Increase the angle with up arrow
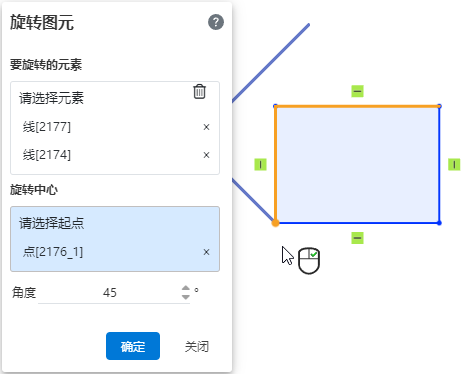Image resolution: width=465 pixels, height=374 pixels. (186, 288)
